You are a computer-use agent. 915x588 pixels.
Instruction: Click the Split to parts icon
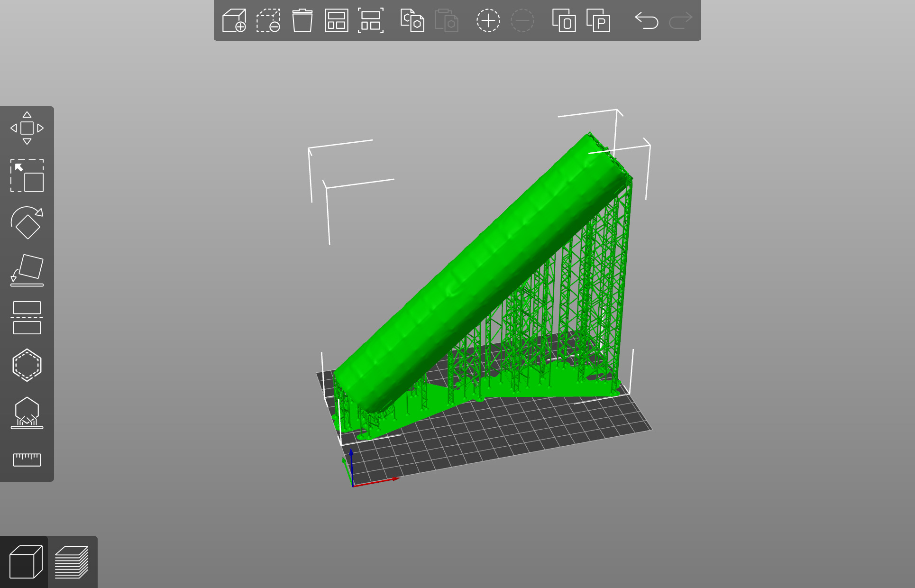tap(598, 20)
